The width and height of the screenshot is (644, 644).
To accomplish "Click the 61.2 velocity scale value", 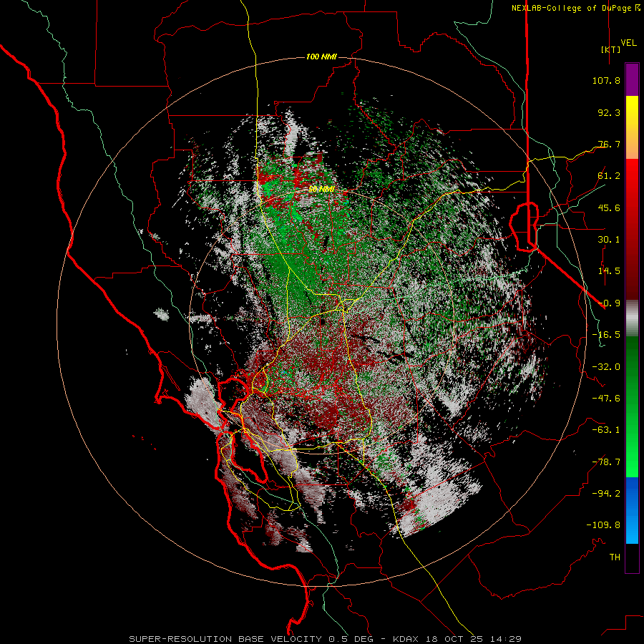I will pyautogui.click(x=609, y=176).
